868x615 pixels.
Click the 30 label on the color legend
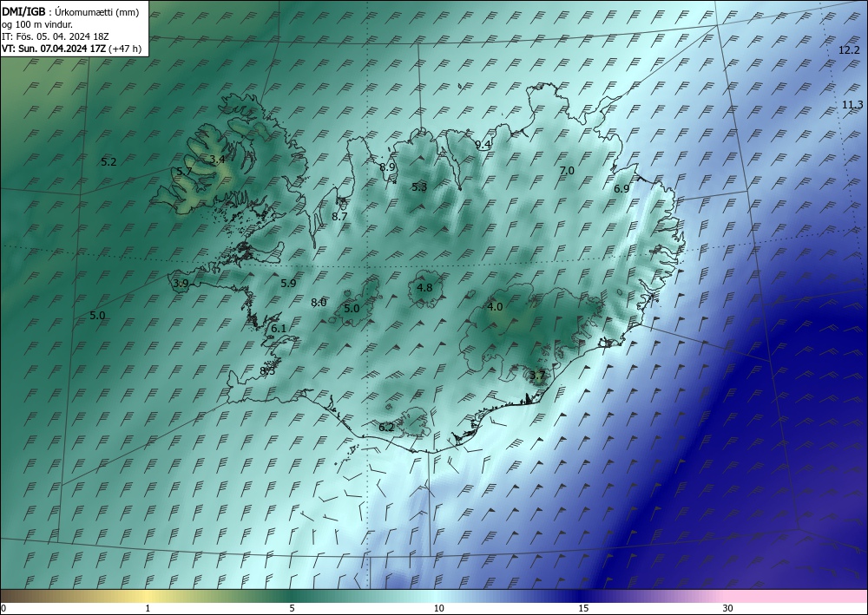[727, 609]
